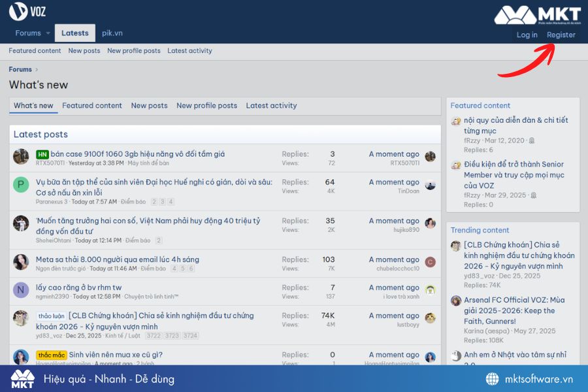The height and width of the screenshot is (392, 588).
Task: Open the Latest posts heading link
Action: (41, 135)
